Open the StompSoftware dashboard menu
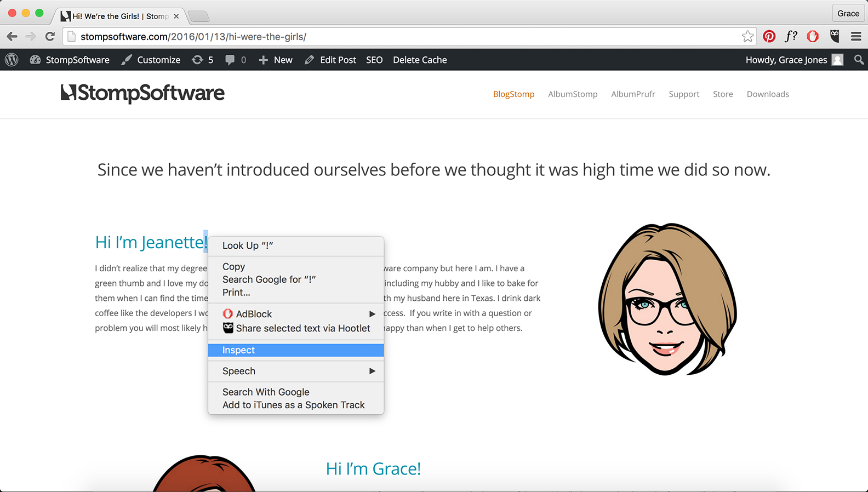The image size is (868, 492). coord(70,60)
